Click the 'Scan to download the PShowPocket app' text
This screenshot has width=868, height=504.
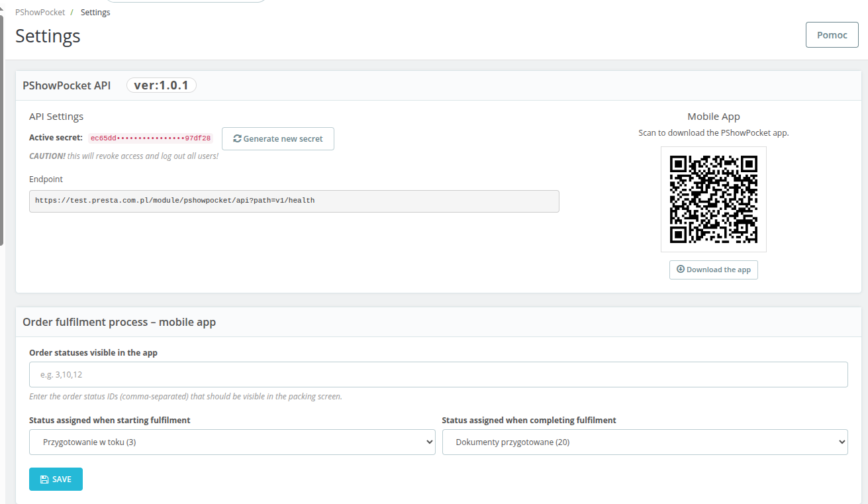coord(714,132)
